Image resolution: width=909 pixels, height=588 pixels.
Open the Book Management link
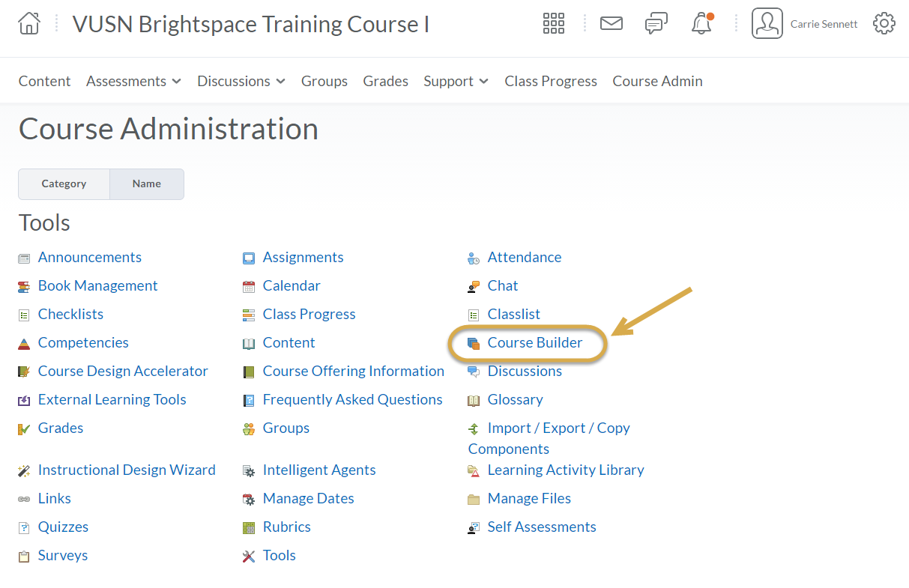click(x=98, y=285)
